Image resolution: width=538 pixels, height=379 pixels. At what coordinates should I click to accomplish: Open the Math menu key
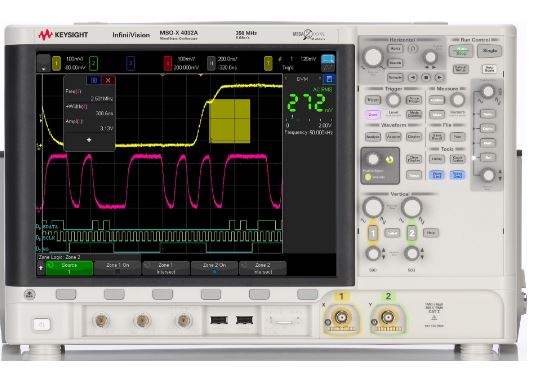(488, 143)
